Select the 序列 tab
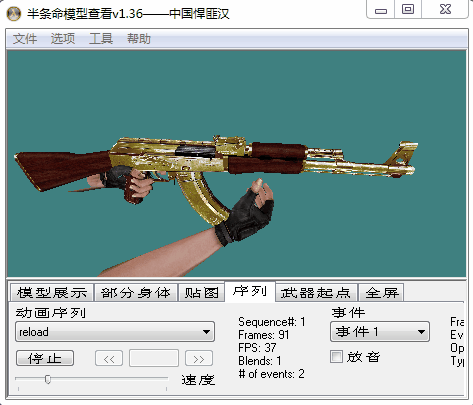The height and width of the screenshot is (405, 473). coord(250,291)
